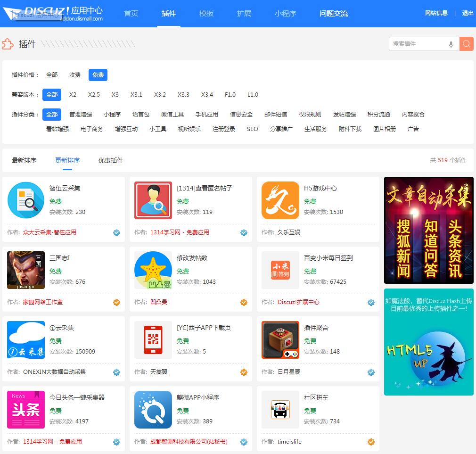476x454 pixels.
Task: Click the orange badge beside 凹凸曼 author
Action: pyautogui.click(x=244, y=303)
